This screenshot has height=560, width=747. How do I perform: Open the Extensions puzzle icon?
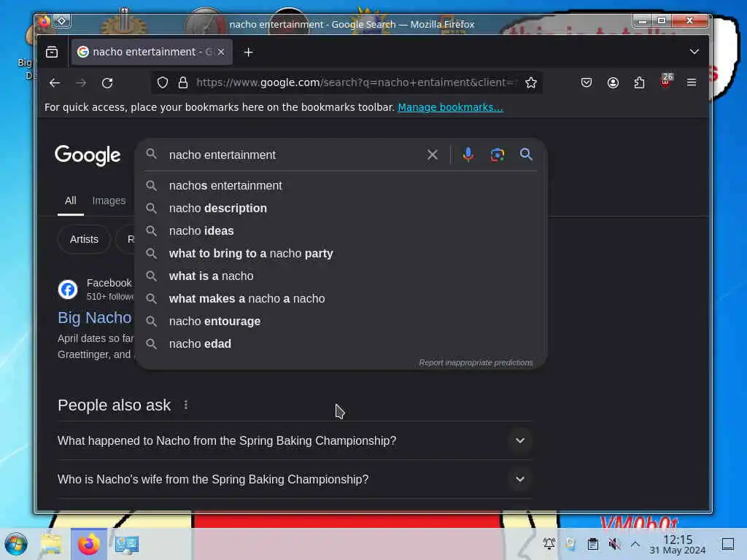pos(639,83)
